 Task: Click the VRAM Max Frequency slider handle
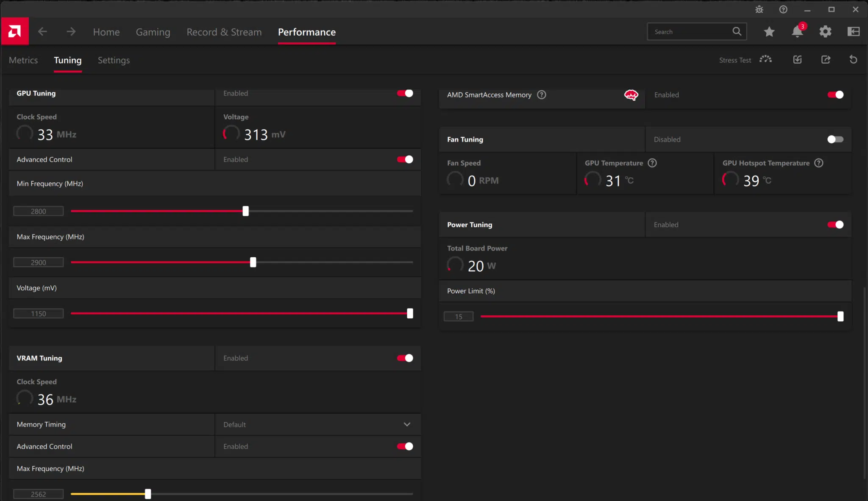point(148,494)
